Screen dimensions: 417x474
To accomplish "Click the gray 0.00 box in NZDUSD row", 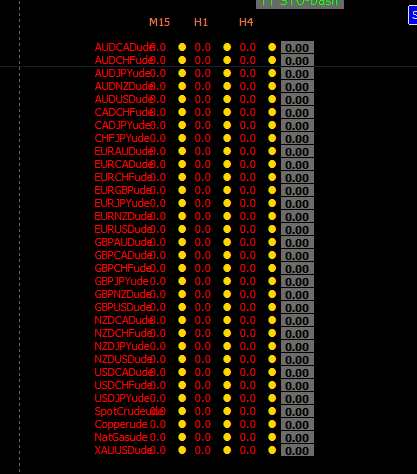I will click(297, 360).
